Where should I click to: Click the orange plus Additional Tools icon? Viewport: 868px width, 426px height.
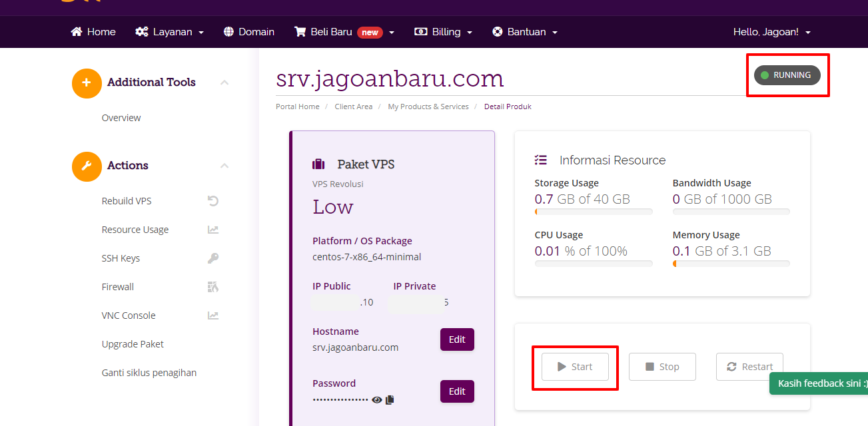tap(87, 83)
